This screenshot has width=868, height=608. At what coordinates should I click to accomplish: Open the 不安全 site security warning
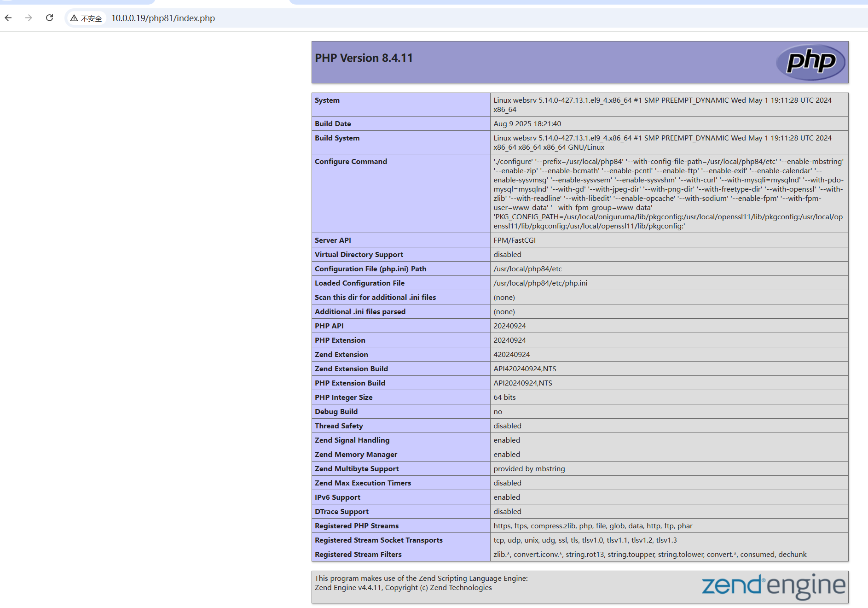point(86,18)
